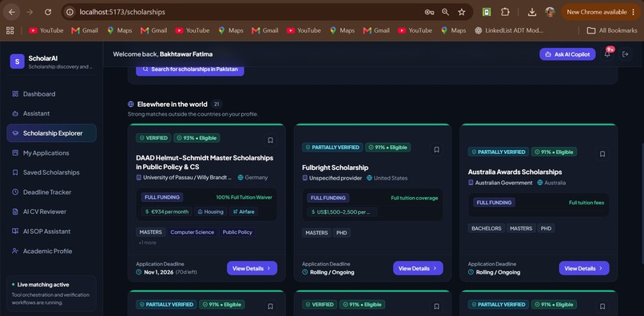Click the browser back arrow

(12, 12)
